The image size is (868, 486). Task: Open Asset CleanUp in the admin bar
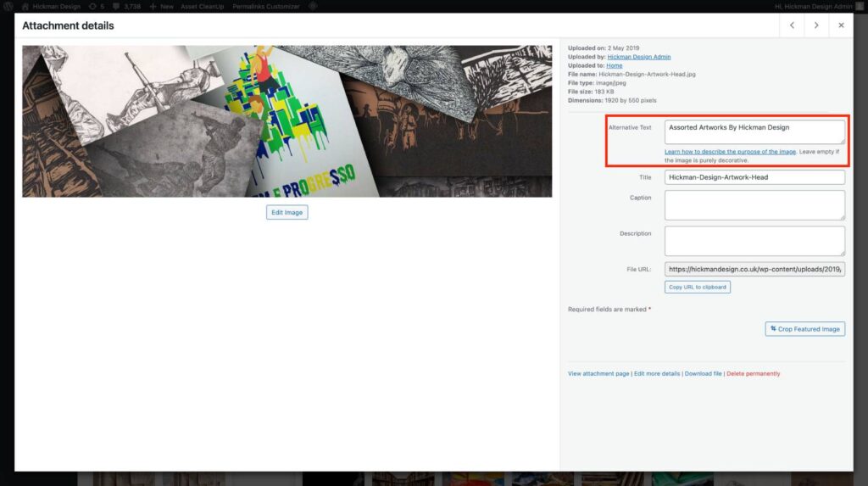[202, 6]
